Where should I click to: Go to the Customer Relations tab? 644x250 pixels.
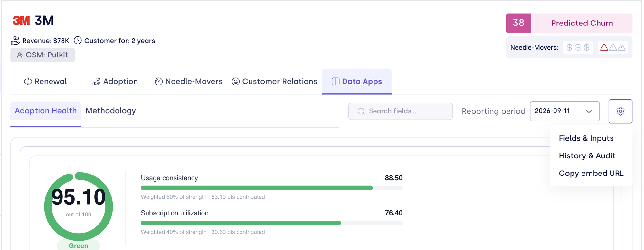pos(274,82)
